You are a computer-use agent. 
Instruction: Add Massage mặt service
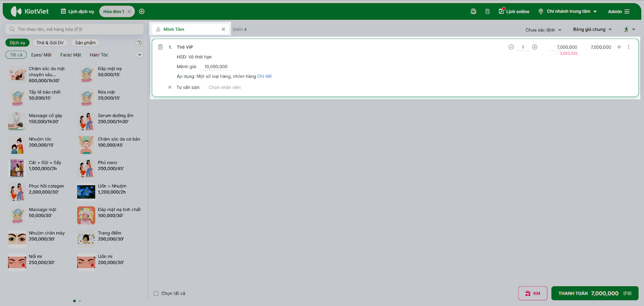[39, 215]
